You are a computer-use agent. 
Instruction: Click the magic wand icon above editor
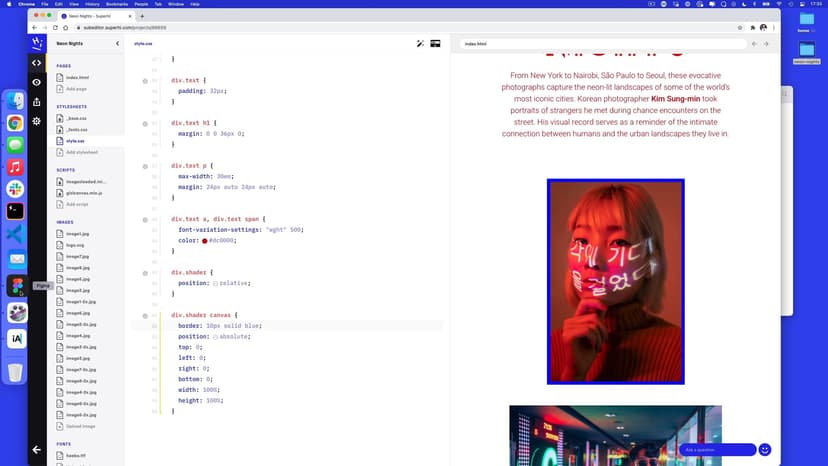420,44
